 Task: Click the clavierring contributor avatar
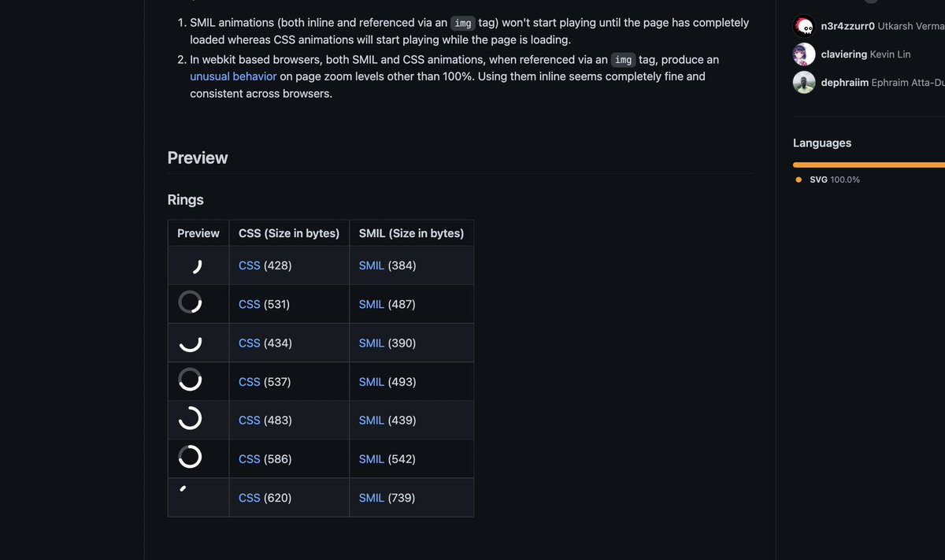pos(803,54)
